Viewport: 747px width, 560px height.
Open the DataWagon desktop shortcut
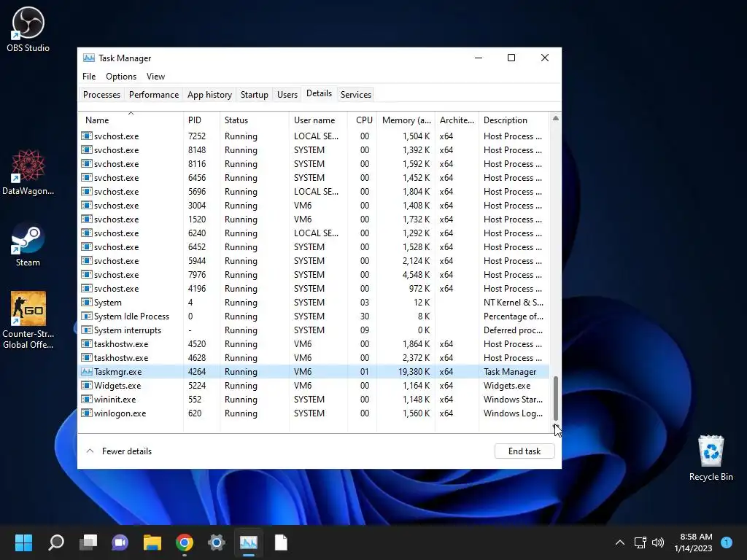(x=28, y=172)
